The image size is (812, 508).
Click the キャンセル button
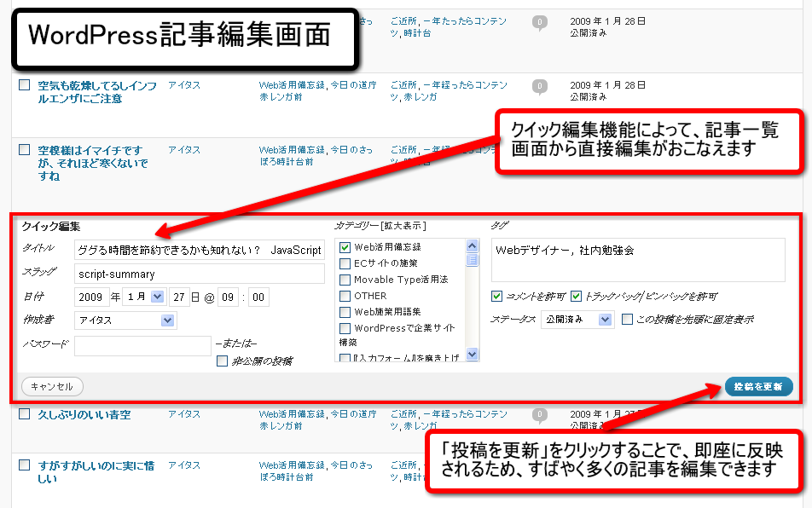tap(52, 386)
